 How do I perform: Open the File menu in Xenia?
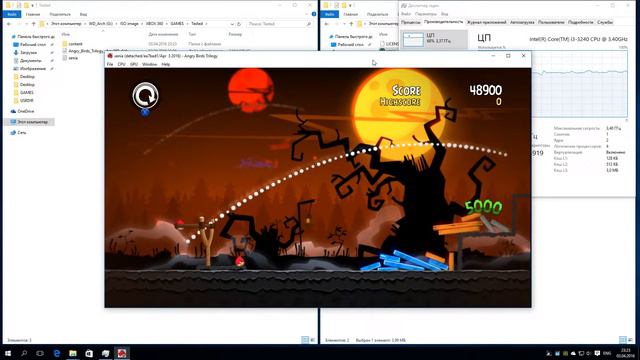(110, 64)
